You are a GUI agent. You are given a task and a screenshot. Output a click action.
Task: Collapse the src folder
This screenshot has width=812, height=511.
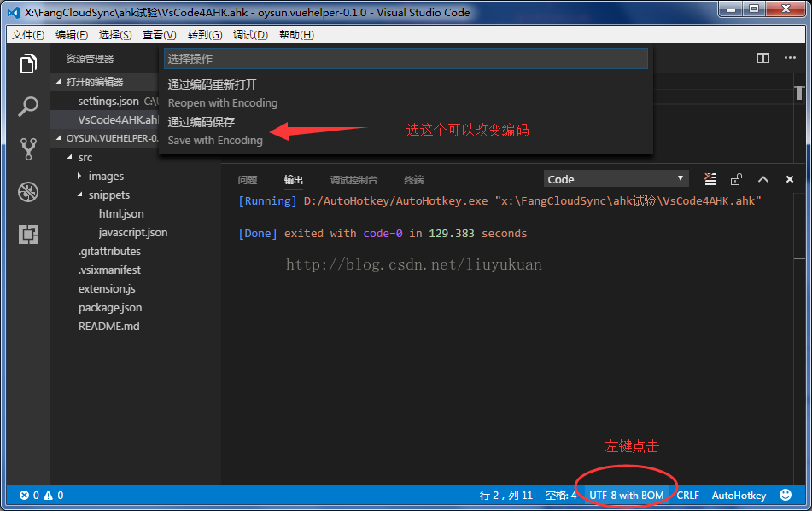pos(69,157)
